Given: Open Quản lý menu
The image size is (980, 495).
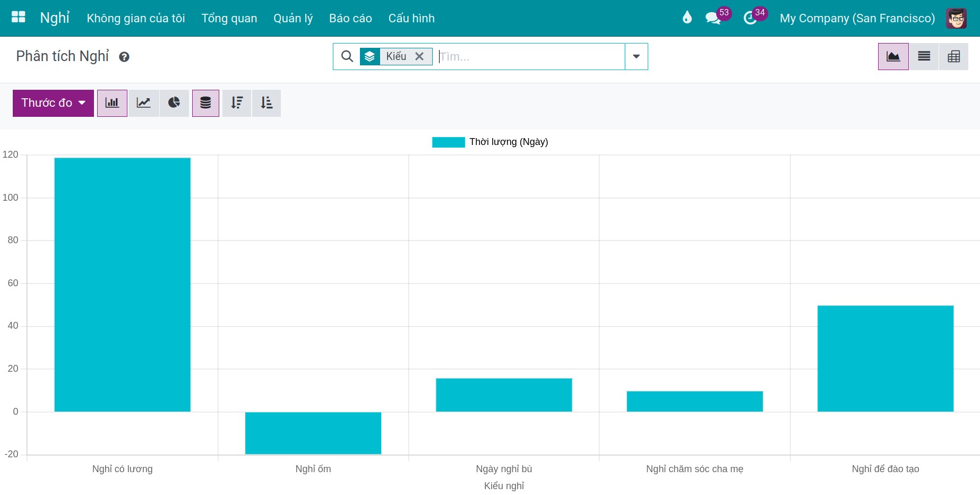Looking at the screenshot, I should [x=293, y=18].
